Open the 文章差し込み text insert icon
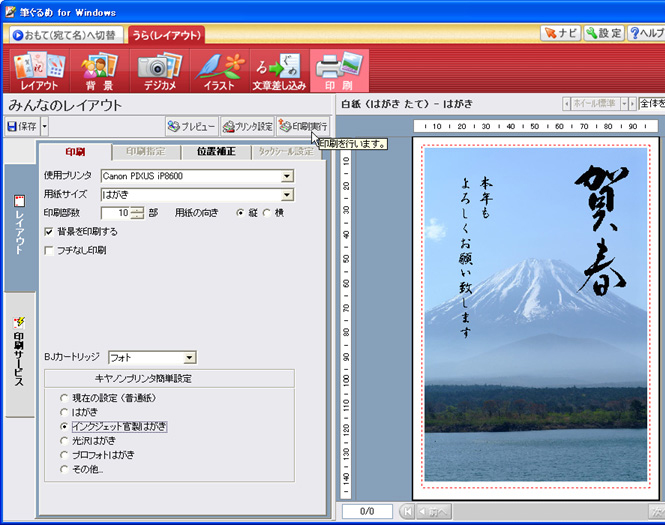 (279, 70)
